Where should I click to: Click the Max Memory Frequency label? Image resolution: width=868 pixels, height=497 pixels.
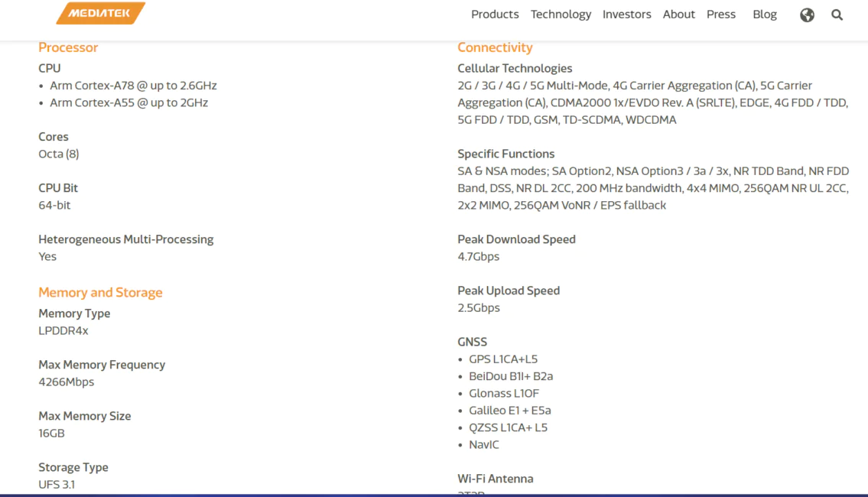coord(102,365)
